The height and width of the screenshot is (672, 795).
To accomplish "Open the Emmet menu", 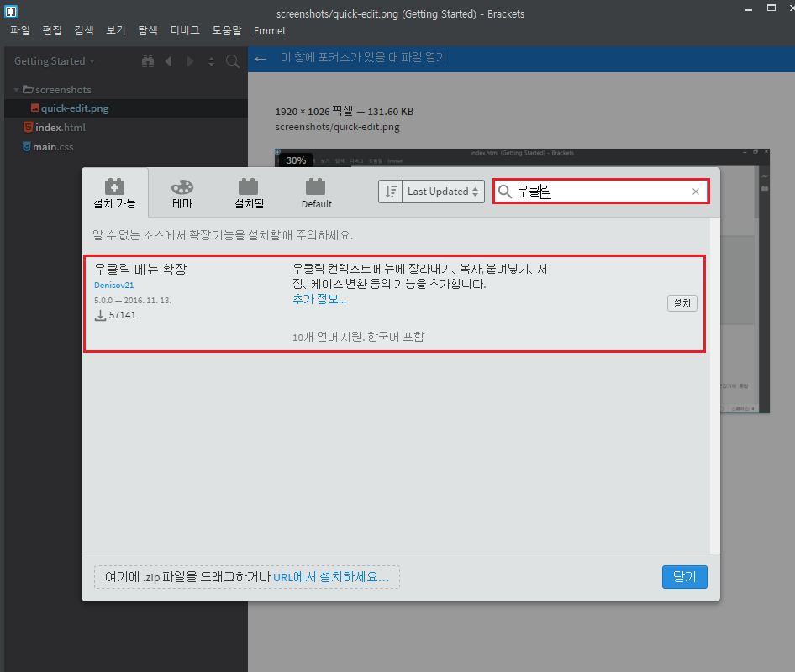I will [270, 31].
